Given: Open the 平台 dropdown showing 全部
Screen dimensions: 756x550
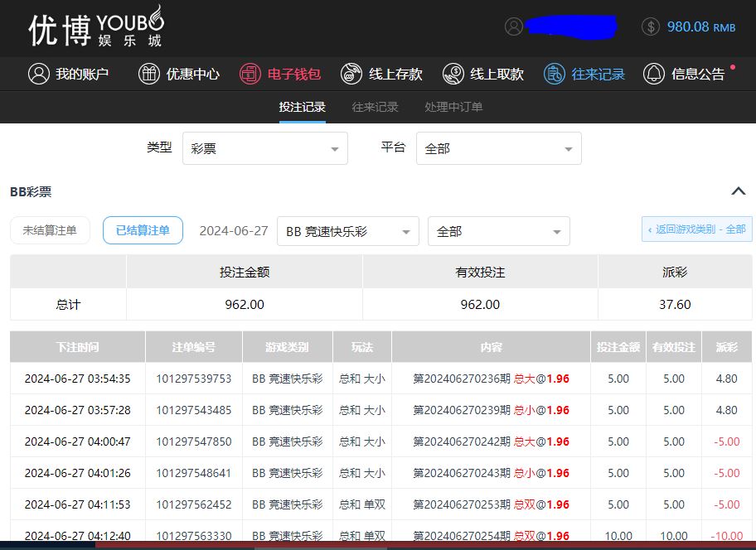Looking at the screenshot, I should 498,149.
